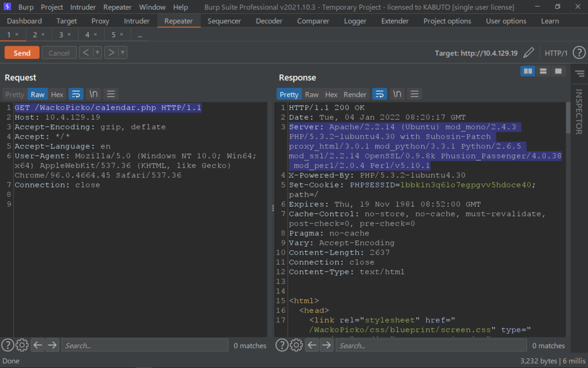Go back to previous request in history
Image resolution: width=588 pixels, height=368 pixels.
click(x=86, y=53)
